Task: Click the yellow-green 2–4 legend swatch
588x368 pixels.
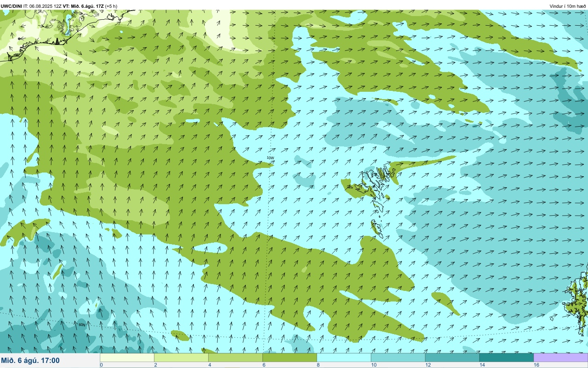Action: pyautogui.click(x=181, y=357)
